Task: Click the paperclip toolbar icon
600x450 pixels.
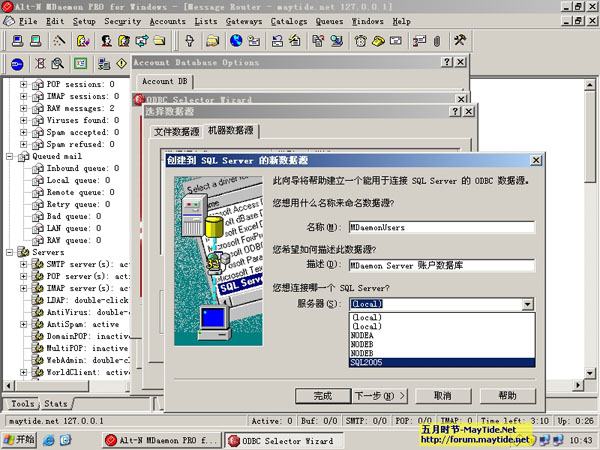Action: point(436,41)
